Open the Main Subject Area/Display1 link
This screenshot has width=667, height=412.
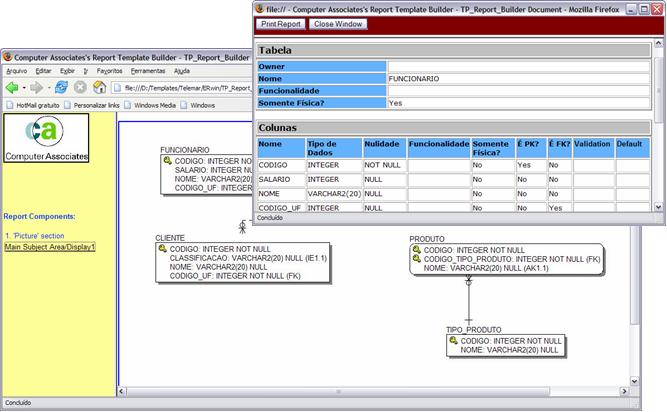[x=50, y=247]
